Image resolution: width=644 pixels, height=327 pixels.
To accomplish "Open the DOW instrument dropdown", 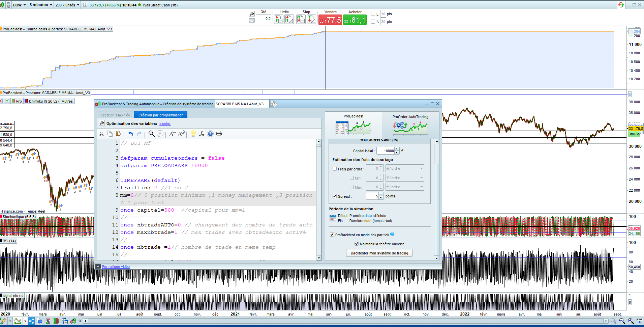I will tap(19, 5).
